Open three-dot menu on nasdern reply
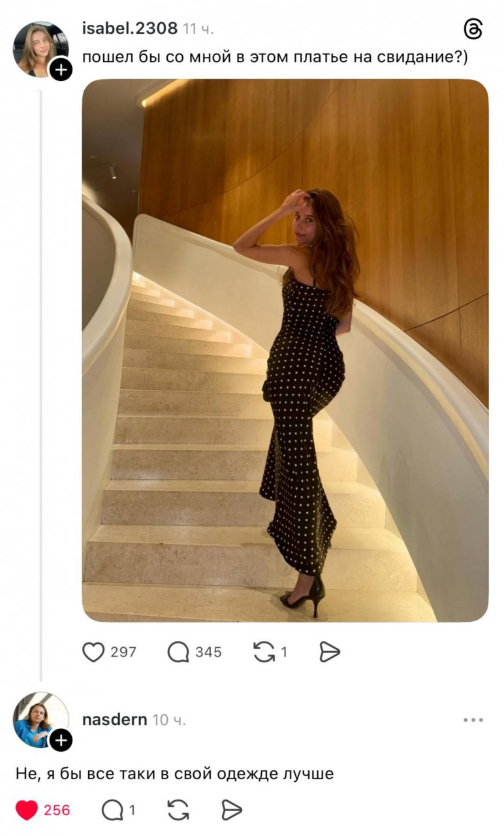 473,720
